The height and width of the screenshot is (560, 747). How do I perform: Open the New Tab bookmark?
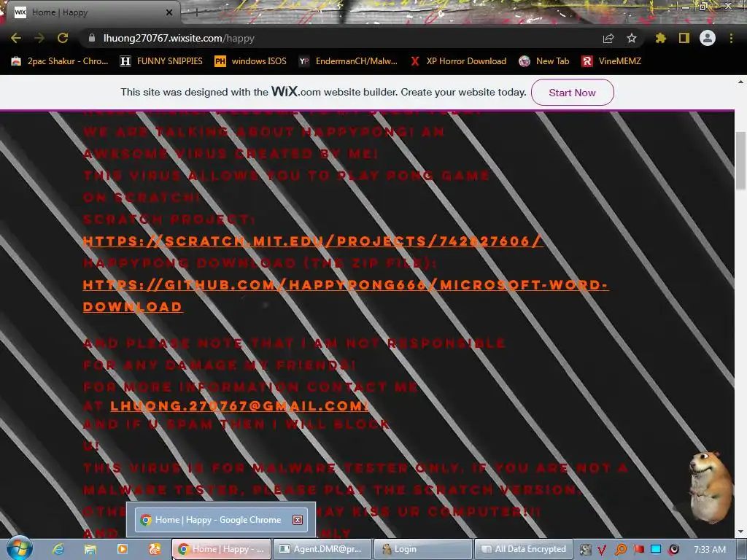pos(544,61)
